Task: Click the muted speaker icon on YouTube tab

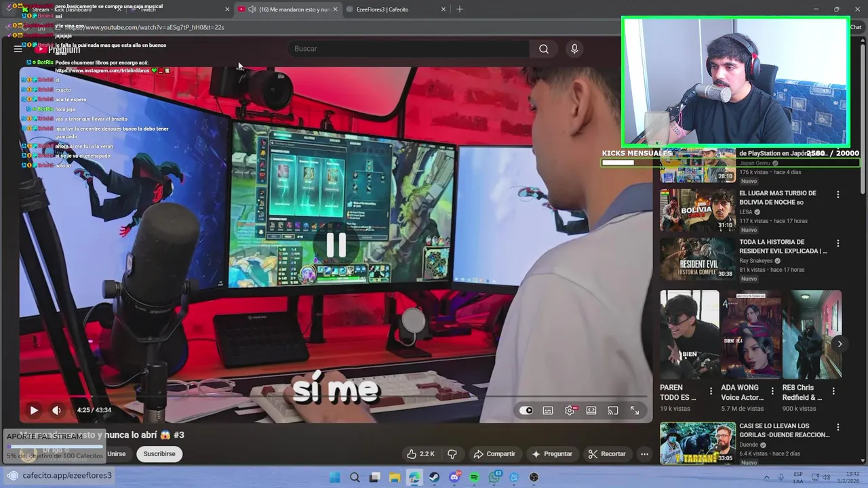Action: point(252,9)
